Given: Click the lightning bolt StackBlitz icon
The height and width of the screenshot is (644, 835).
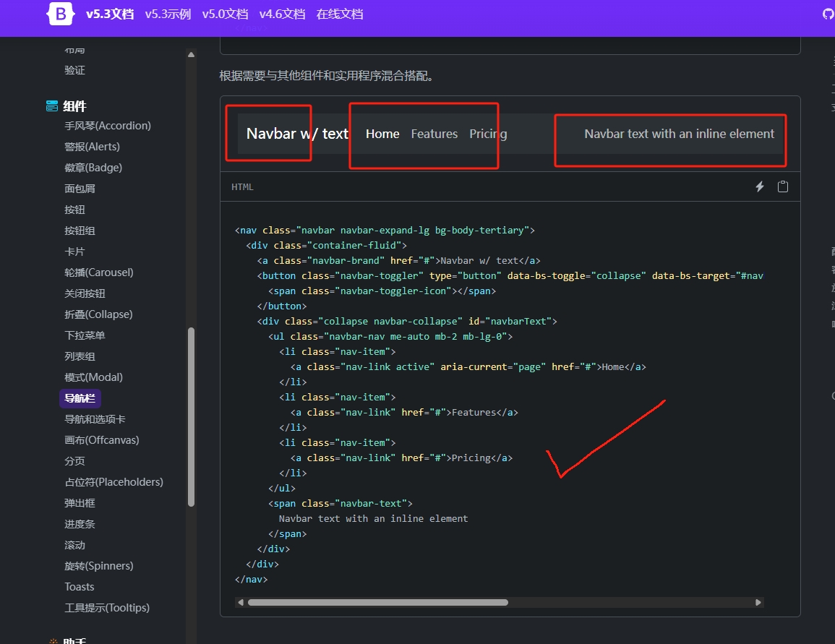Looking at the screenshot, I should point(760,186).
